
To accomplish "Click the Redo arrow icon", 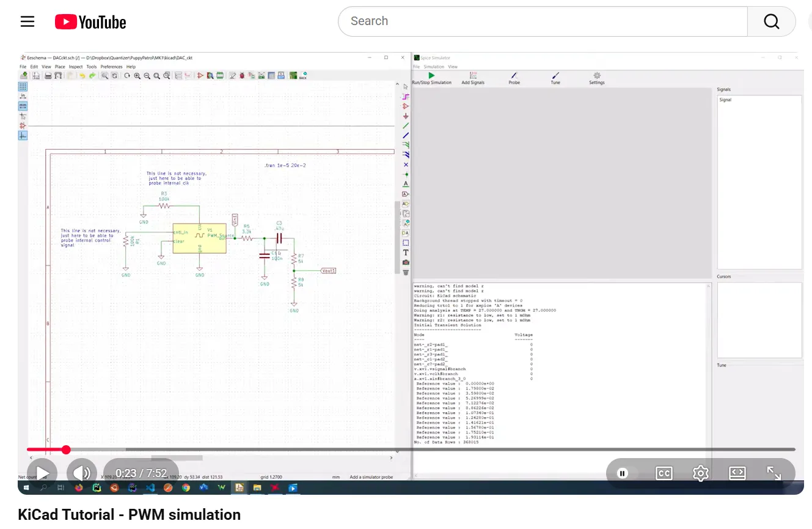I will pyautogui.click(x=92, y=76).
